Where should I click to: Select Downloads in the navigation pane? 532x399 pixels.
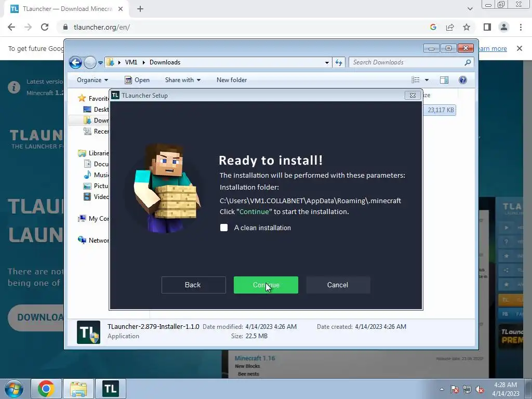pos(96,121)
